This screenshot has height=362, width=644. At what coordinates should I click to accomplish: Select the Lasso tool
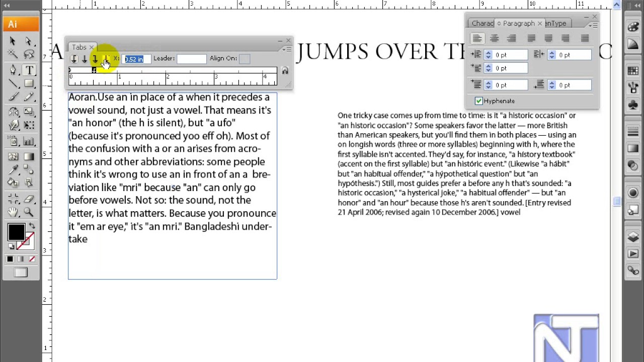(x=29, y=54)
